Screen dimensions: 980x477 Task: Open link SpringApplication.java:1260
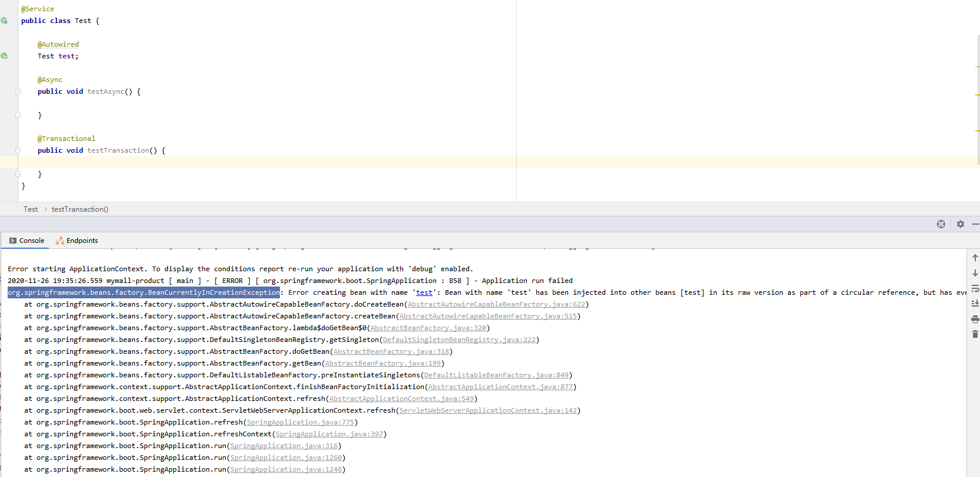pyautogui.click(x=286, y=458)
